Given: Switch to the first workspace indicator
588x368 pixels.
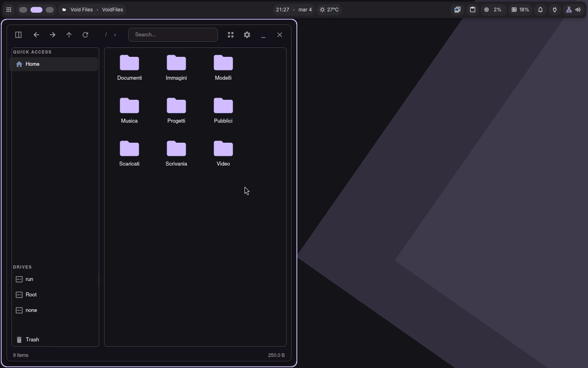Looking at the screenshot, I should tap(23, 10).
